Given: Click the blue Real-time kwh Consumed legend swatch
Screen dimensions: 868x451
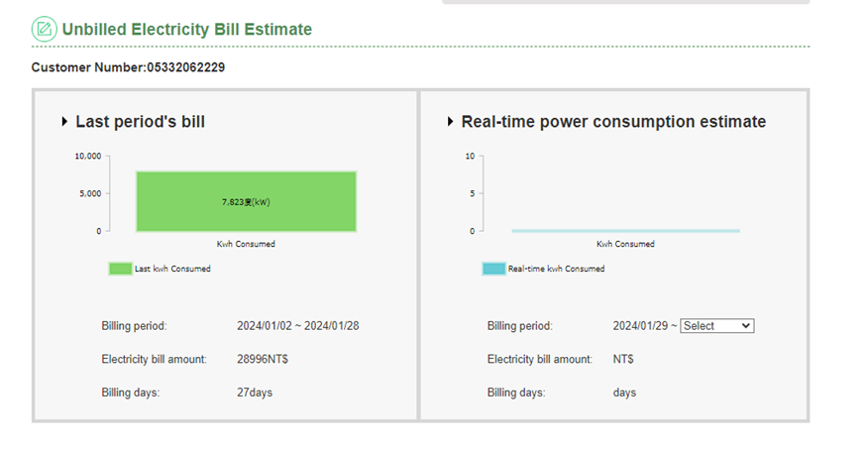Looking at the screenshot, I should point(493,269).
